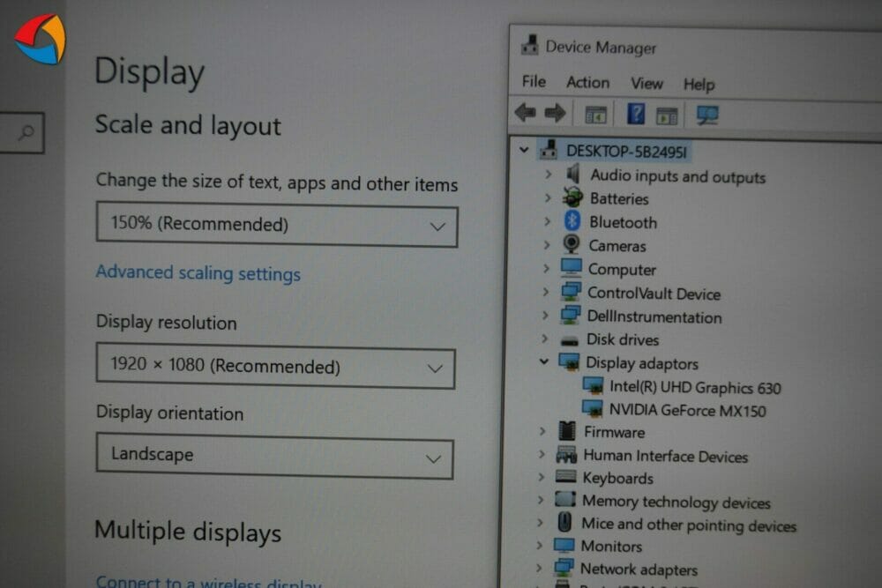Click the search magnifier icon in Settings

(26, 133)
